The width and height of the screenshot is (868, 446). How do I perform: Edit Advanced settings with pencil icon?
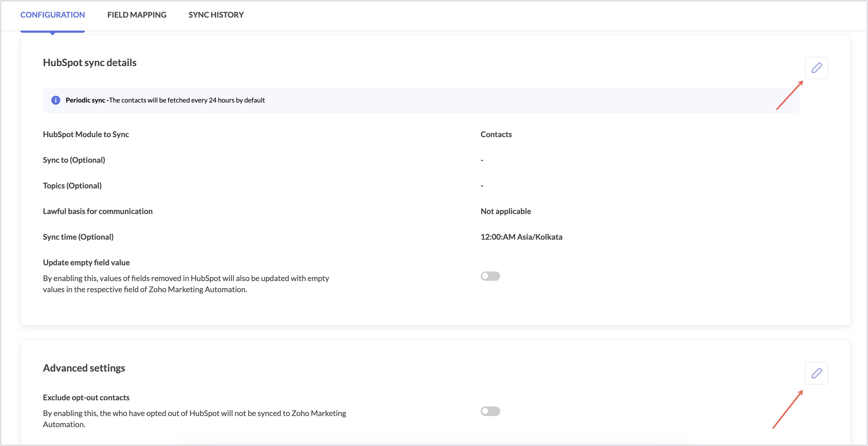pos(816,373)
